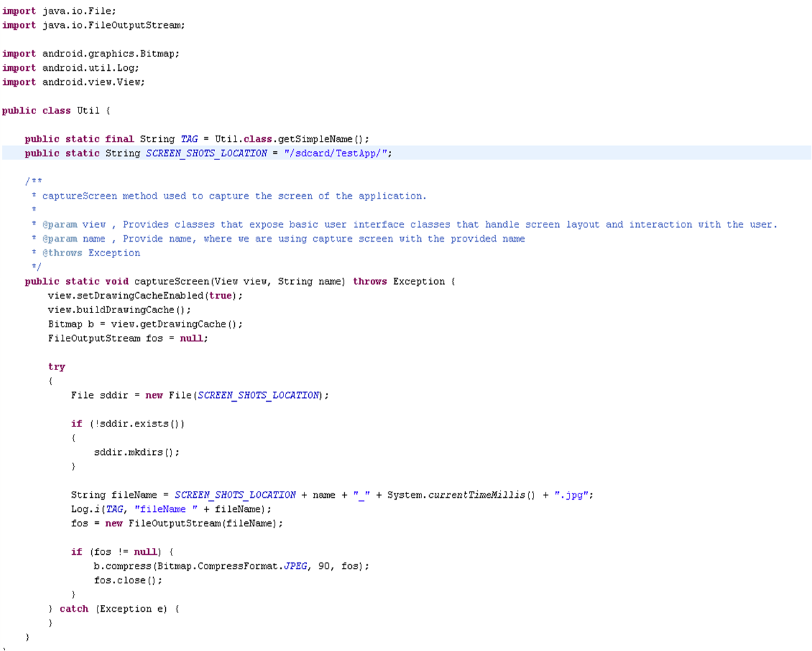Click the 'if (!sddir.exists())' line
Viewport: 812px width, 651px height.
pyautogui.click(x=128, y=424)
